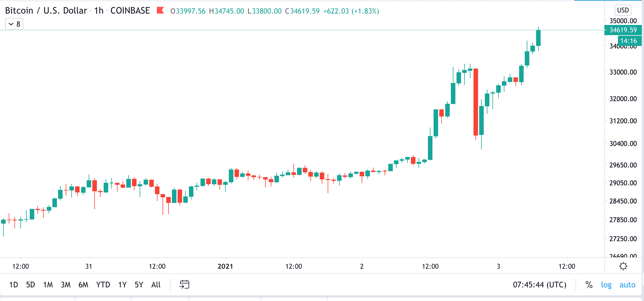
Task: Flag the Bitcoin symbol with the red marker
Action: click(161, 11)
